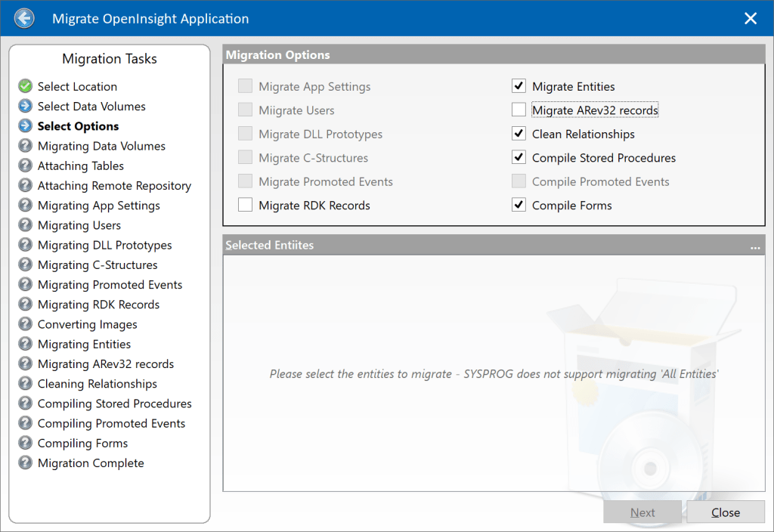
Task: Click the back arrow in the title bar
Action: pyautogui.click(x=23, y=17)
